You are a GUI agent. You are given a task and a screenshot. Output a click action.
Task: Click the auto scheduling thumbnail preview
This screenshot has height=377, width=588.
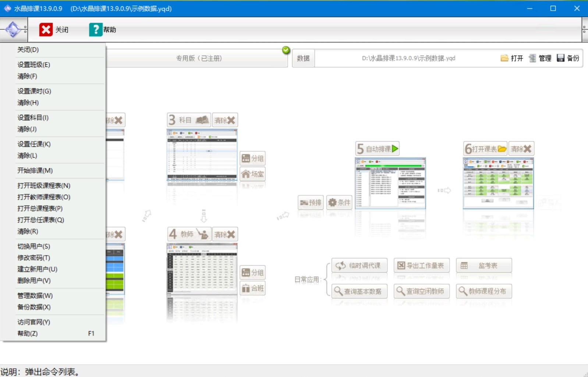click(x=390, y=183)
